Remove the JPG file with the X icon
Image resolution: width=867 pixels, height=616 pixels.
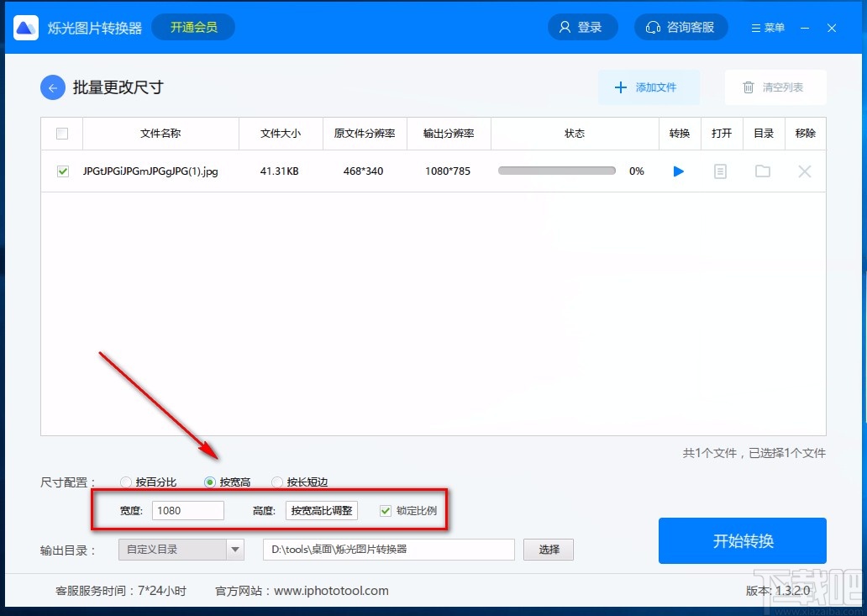coord(804,171)
